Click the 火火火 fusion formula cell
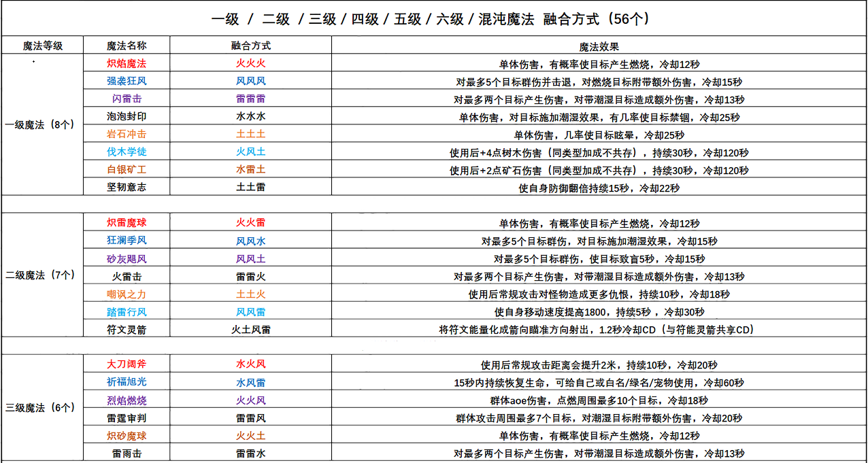The image size is (868, 463). (250, 63)
